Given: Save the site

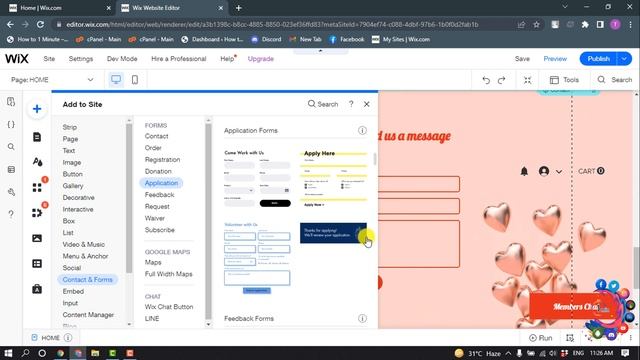Looking at the screenshot, I should pos(522,59).
